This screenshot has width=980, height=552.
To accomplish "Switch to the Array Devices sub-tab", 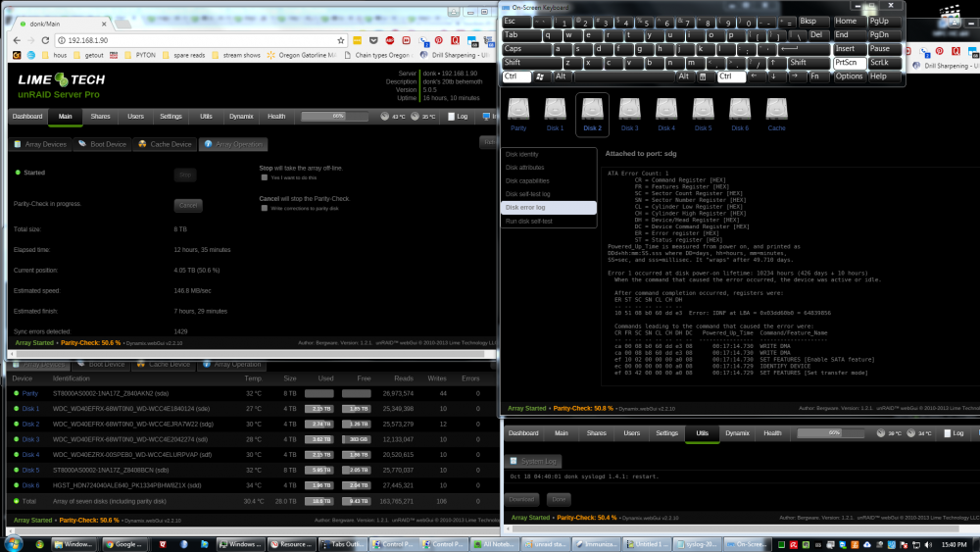I will point(39,144).
